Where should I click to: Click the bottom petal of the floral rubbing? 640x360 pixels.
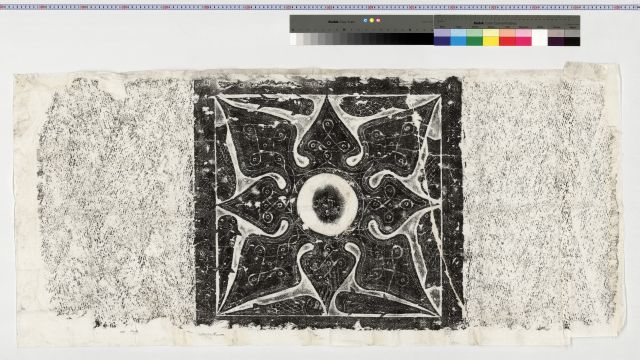pyautogui.click(x=328, y=278)
